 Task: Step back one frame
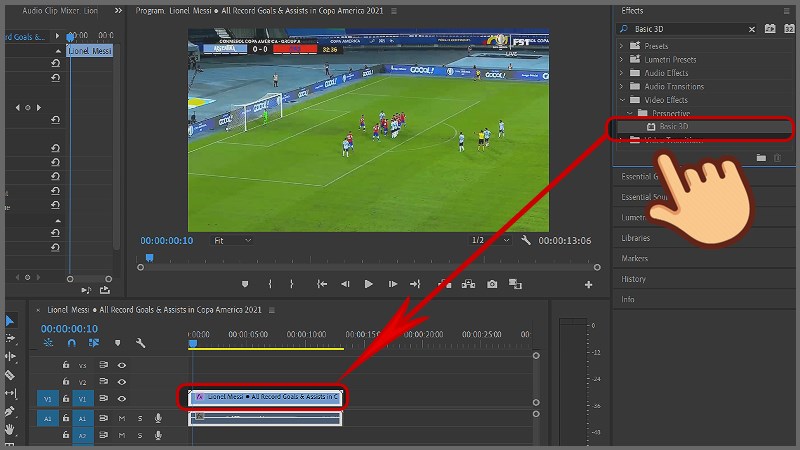345,284
